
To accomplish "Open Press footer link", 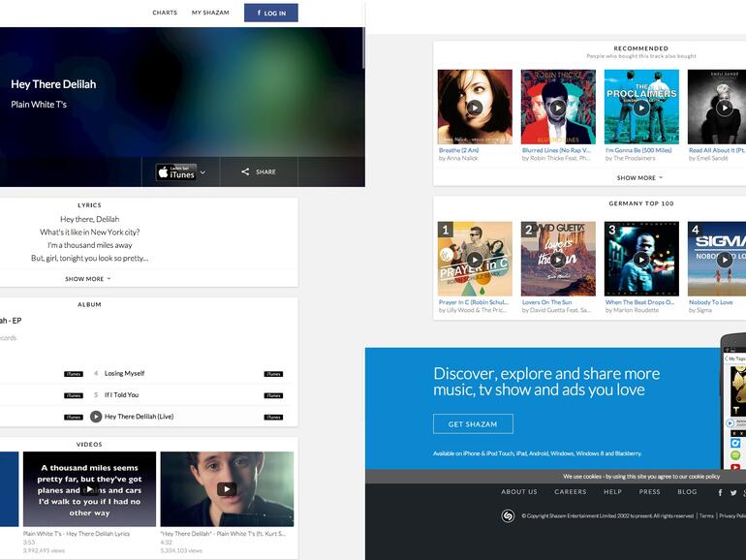I will pos(649,492).
